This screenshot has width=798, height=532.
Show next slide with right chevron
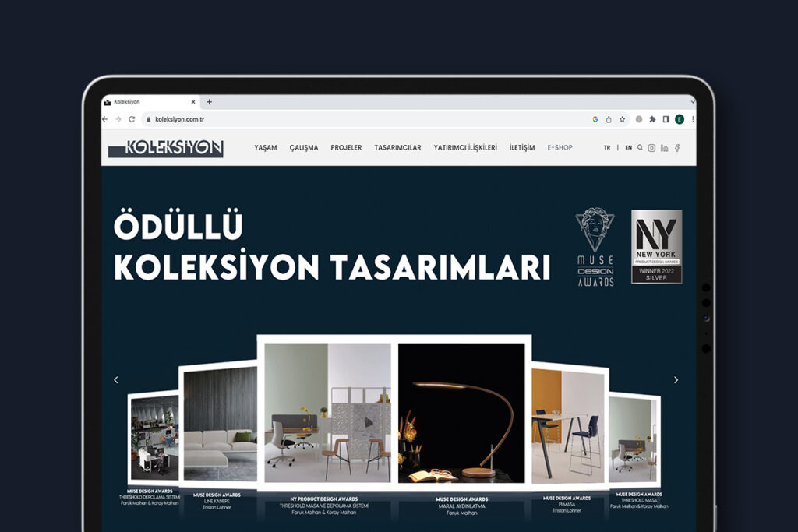(x=676, y=380)
